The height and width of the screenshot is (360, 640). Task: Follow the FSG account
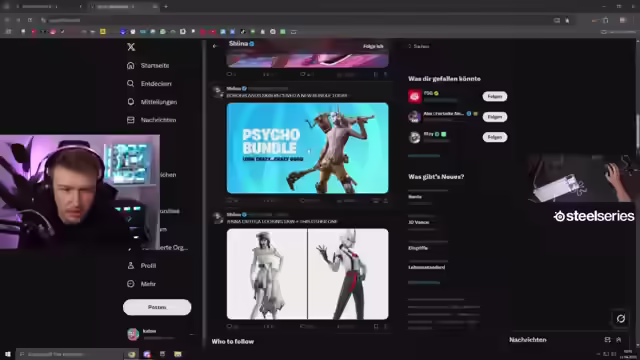point(495,96)
